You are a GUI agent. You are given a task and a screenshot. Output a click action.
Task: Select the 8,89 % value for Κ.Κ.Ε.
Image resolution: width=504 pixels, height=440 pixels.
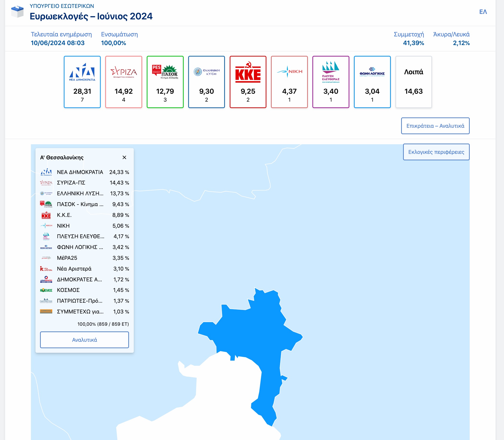coord(121,215)
